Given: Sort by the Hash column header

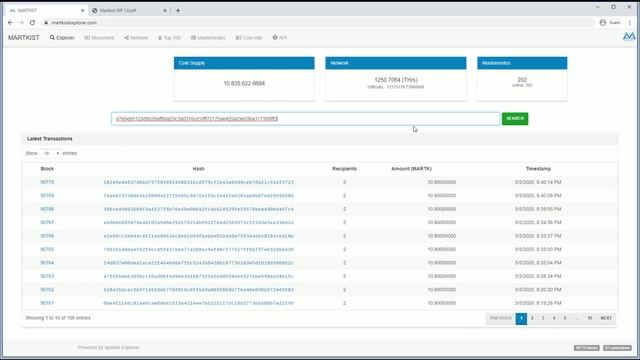Looking at the screenshot, I should (198, 169).
